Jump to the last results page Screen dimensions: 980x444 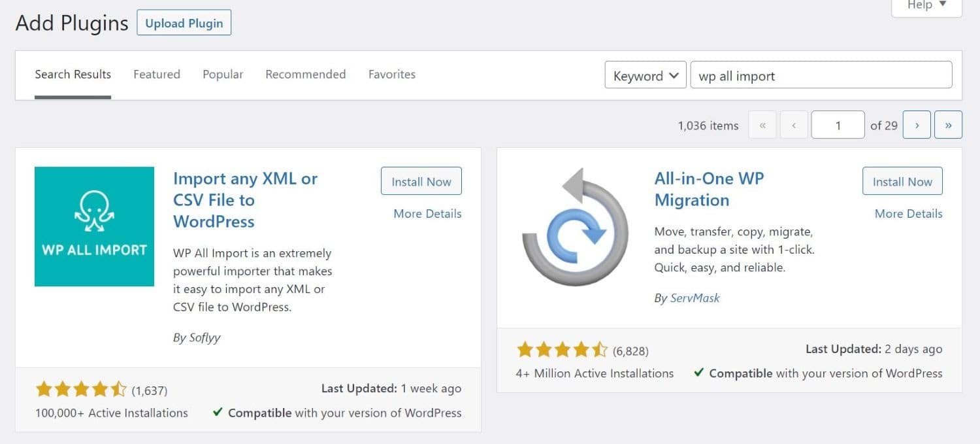point(948,125)
